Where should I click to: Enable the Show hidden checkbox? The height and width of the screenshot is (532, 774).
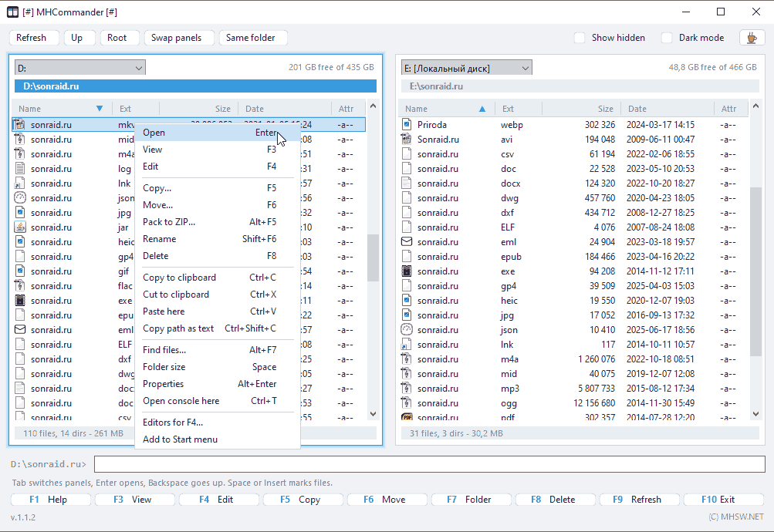(x=580, y=38)
